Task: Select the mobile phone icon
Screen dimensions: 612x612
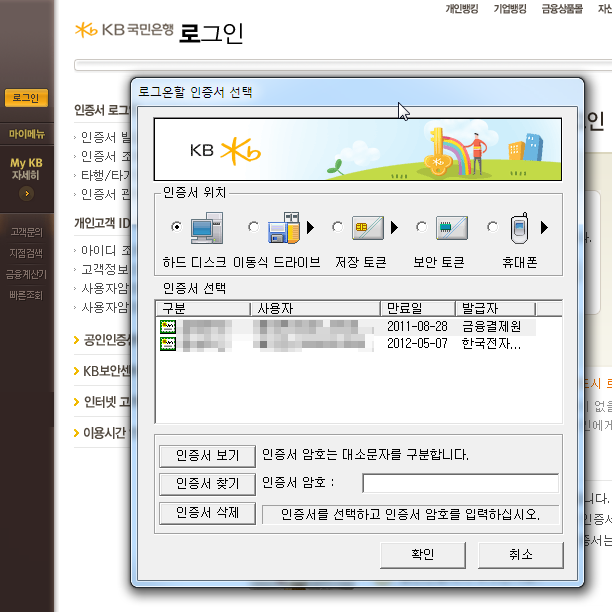Action: (519, 228)
